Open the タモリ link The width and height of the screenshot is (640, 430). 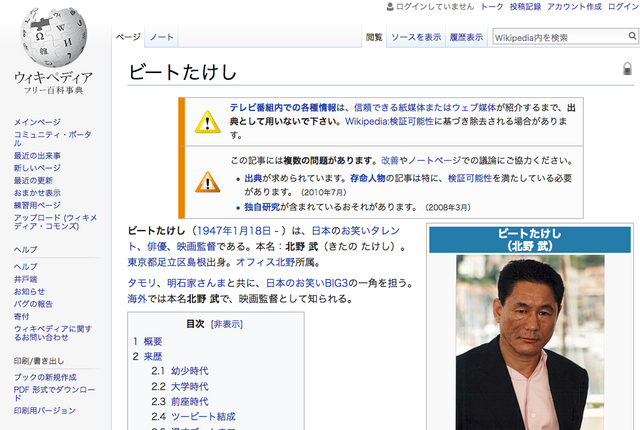tap(142, 283)
